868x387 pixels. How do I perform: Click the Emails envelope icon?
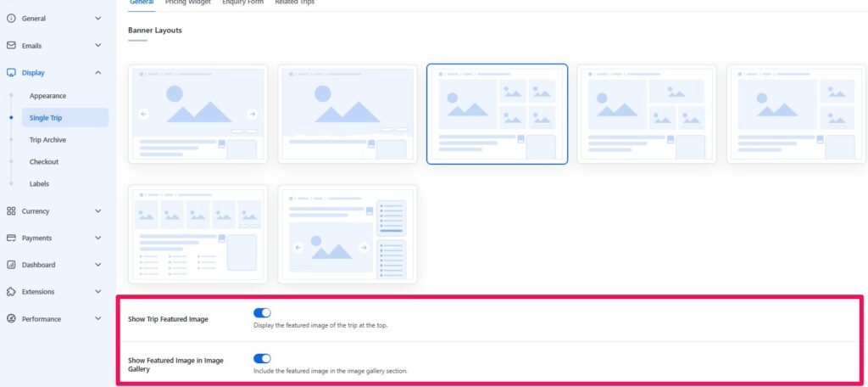coord(11,46)
